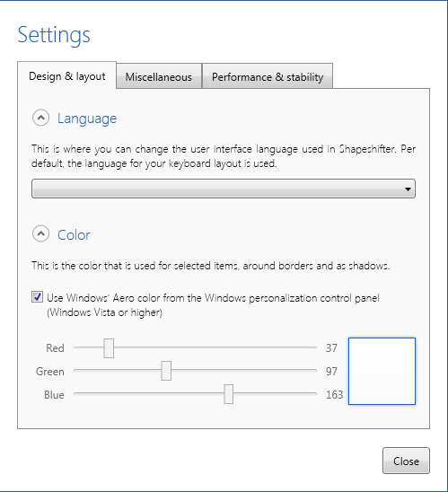Click the Green slider thumb
Screen dimensions: 448x492
point(166,371)
